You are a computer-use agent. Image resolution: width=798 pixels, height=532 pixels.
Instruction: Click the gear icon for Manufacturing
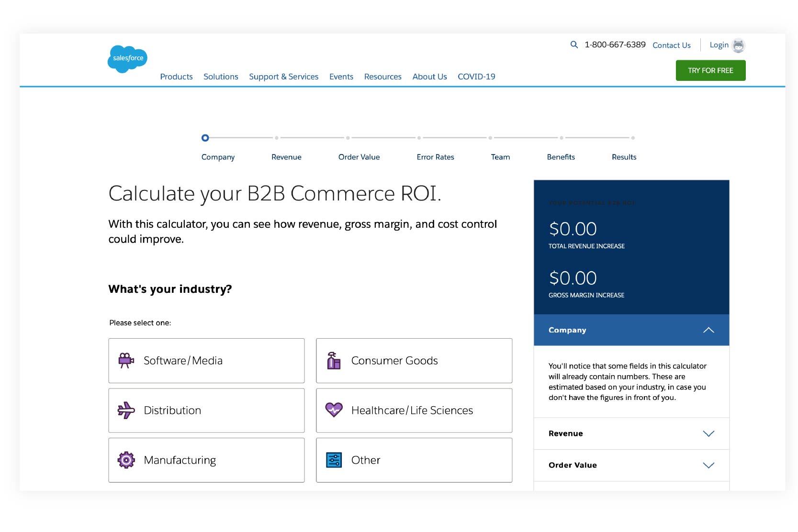click(126, 460)
